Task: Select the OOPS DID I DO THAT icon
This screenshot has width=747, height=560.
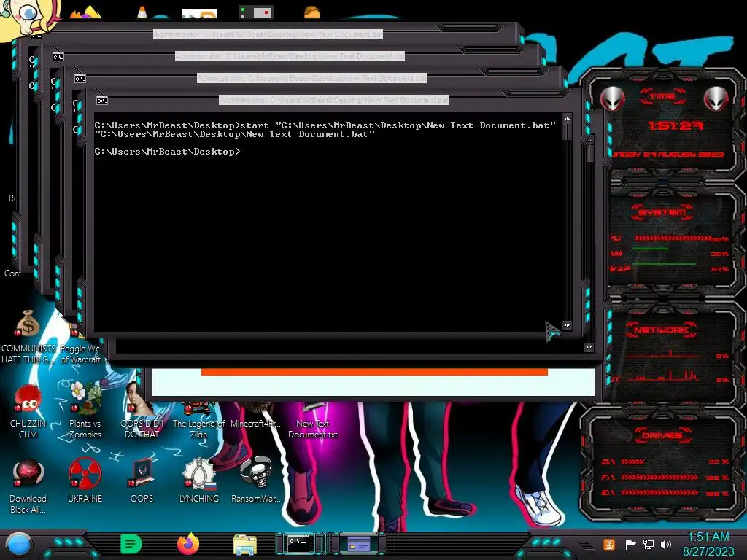Action: 142,411
